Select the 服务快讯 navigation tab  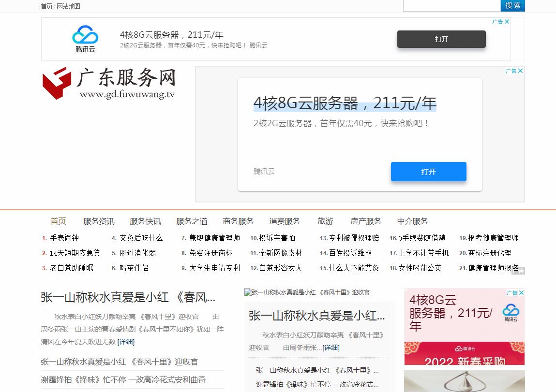(x=145, y=221)
